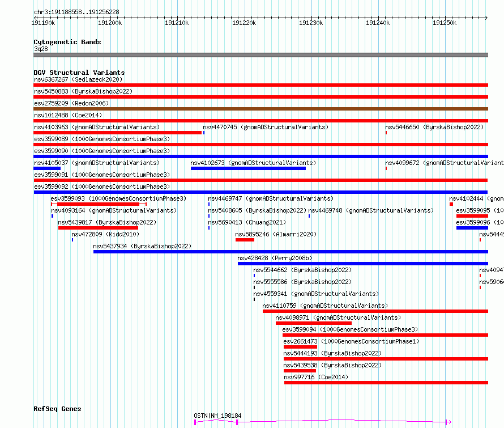The width and height of the screenshot is (504, 428).
Task: Click the esv3599096 variant label
Action: 480,222
